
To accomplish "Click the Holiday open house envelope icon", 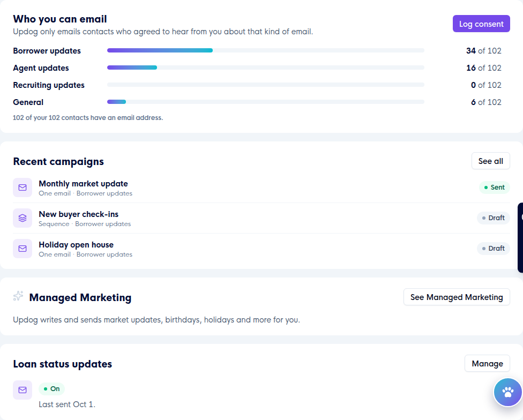I will (23, 249).
